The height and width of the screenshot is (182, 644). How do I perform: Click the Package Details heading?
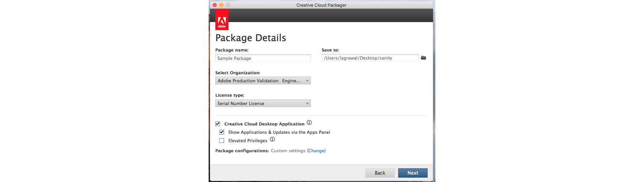click(251, 38)
